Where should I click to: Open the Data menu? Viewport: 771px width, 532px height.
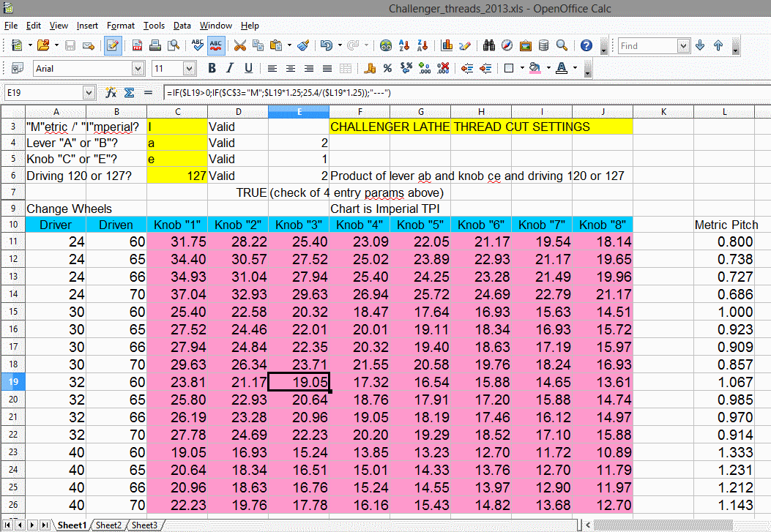tap(182, 26)
